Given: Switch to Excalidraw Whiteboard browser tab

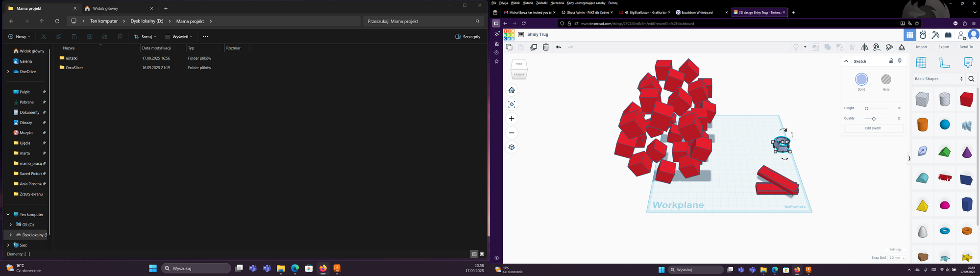Looking at the screenshot, I should [x=701, y=13].
